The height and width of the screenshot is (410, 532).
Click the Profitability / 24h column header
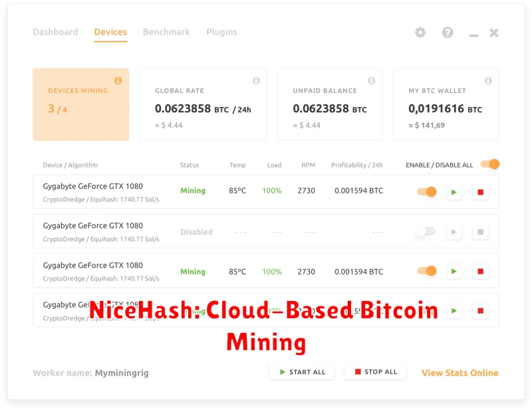click(x=357, y=165)
